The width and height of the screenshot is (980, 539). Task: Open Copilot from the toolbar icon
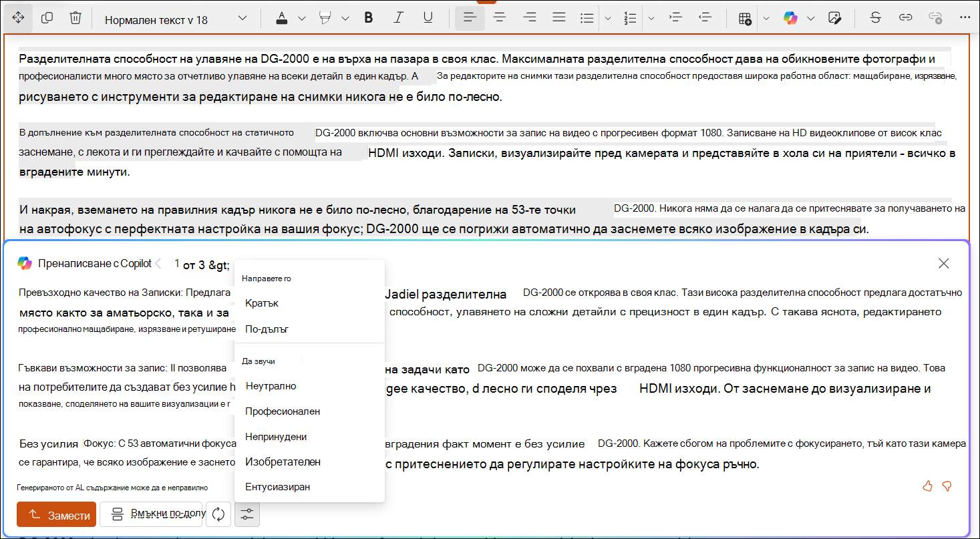791,18
